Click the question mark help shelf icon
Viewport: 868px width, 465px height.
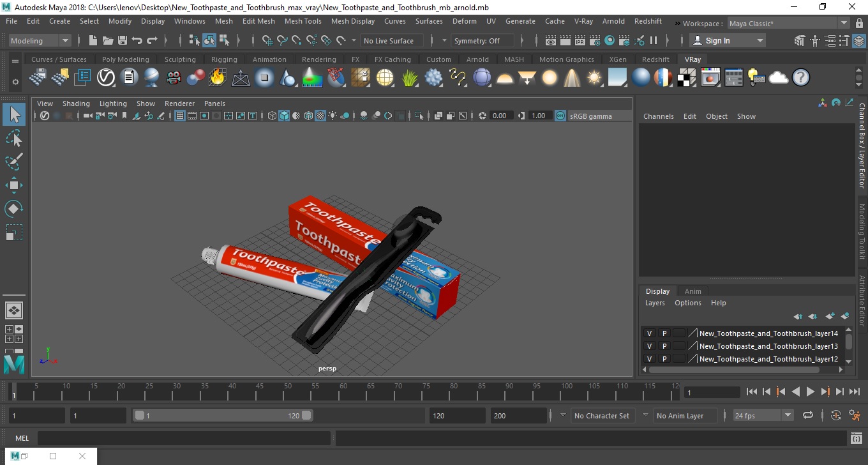(x=801, y=78)
